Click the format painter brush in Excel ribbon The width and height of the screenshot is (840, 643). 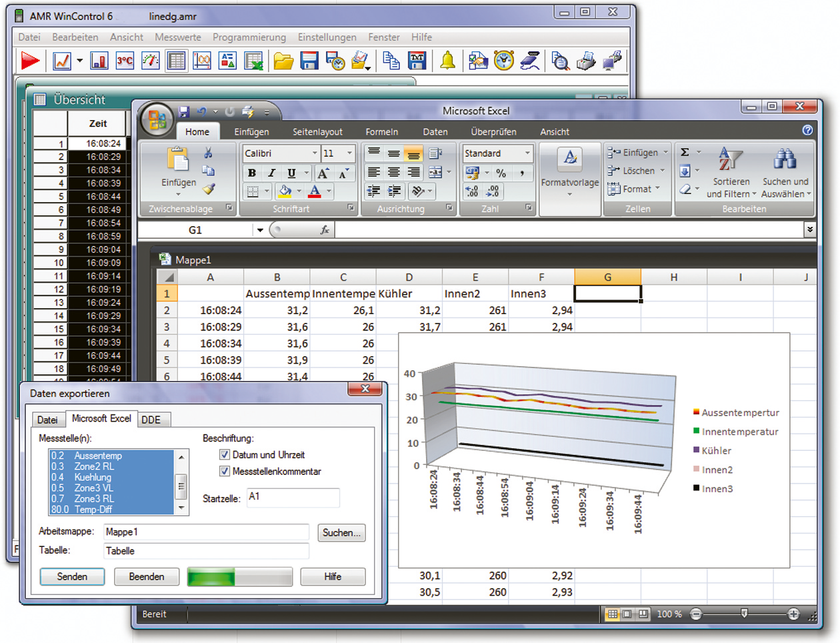coord(209,189)
